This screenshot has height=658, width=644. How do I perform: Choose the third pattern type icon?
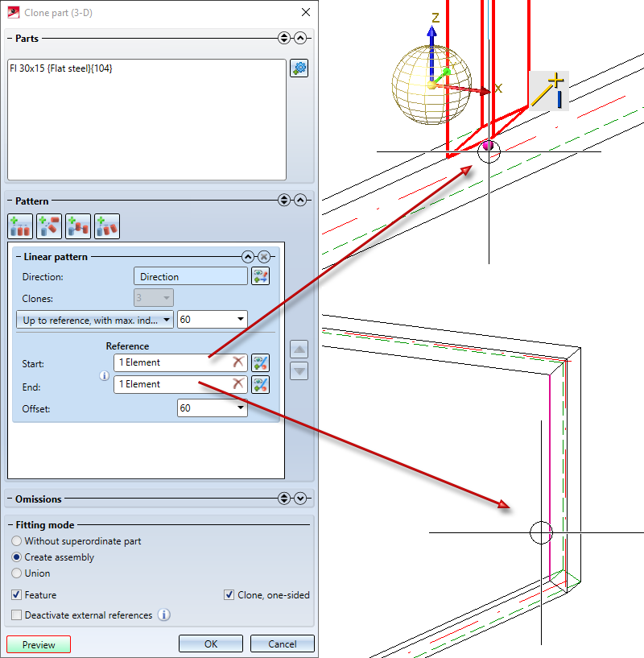click(x=78, y=226)
